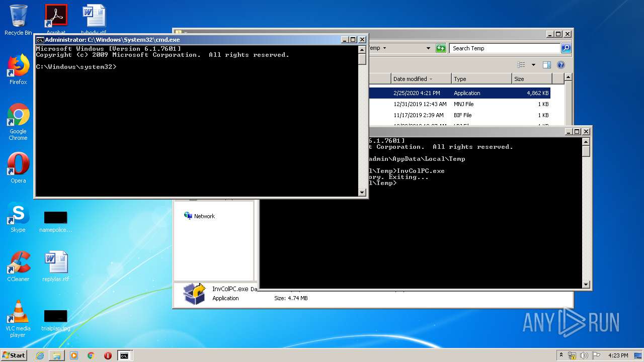Minimize the background cmd window

pos(569,131)
